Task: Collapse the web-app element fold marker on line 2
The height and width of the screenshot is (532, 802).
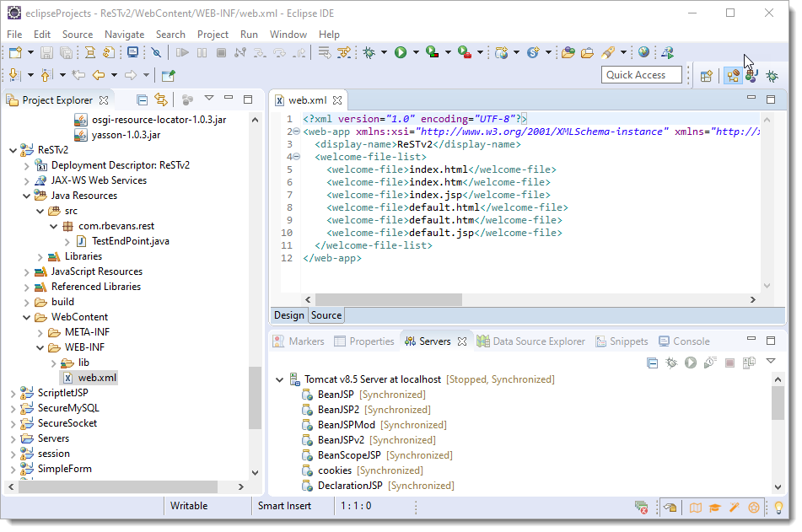Action: 296,132
